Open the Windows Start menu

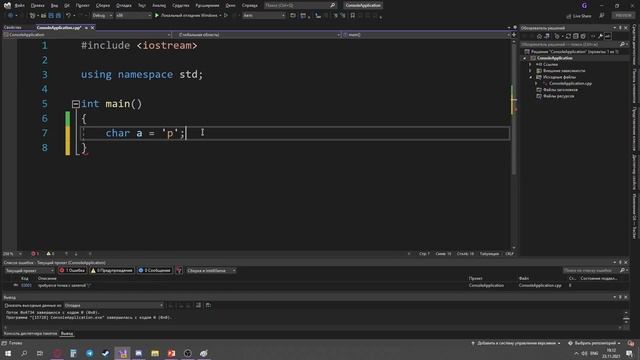click(x=8, y=353)
